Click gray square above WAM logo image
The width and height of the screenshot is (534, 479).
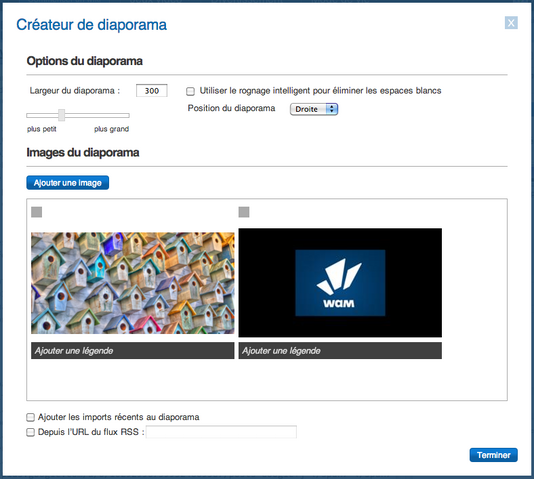[244, 212]
